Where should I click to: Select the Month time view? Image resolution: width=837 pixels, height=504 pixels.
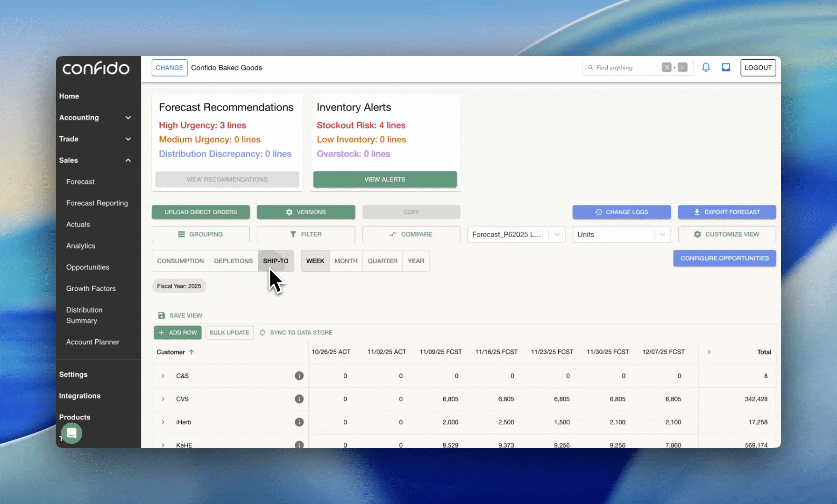coord(346,261)
